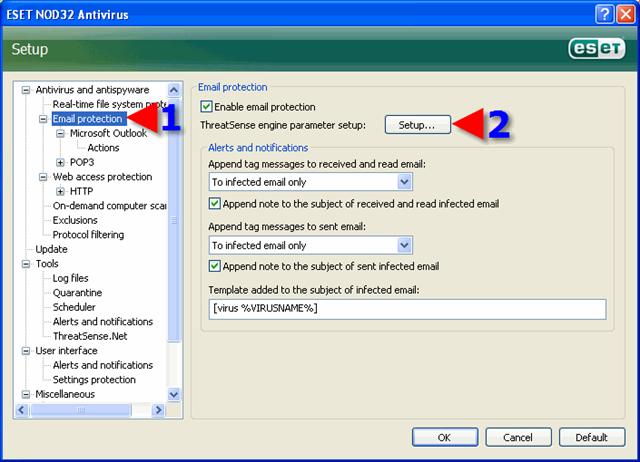The width and height of the screenshot is (640, 462).
Task: Select Scheduler tree item
Action: [75, 307]
